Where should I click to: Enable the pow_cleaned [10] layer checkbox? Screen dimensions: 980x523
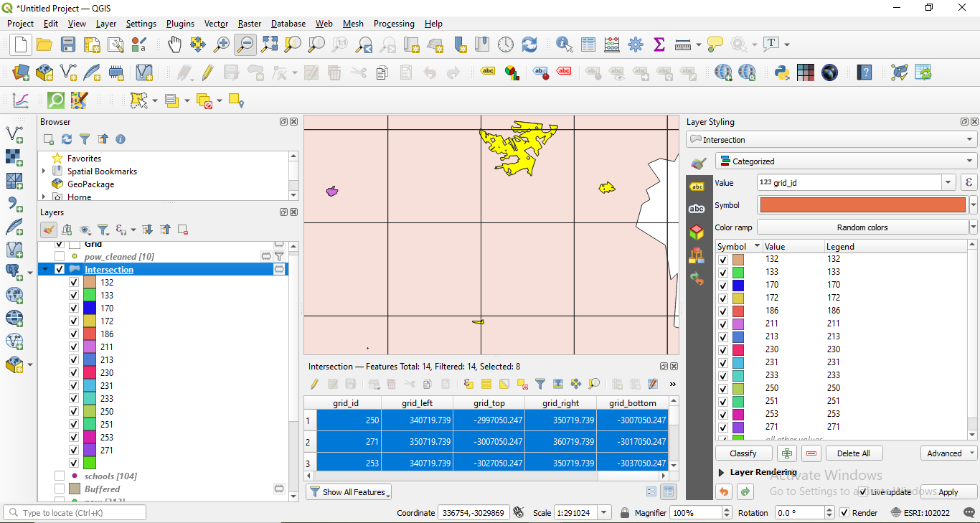click(60, 256)
